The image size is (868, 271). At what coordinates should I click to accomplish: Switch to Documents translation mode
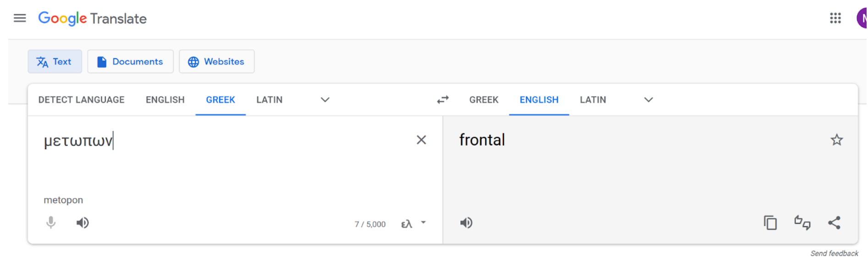(130, 62)
